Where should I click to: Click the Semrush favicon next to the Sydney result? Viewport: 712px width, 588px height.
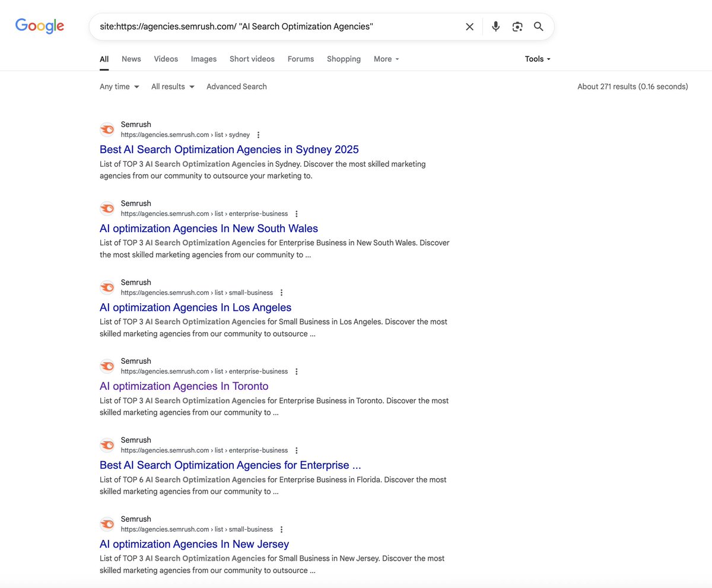pyautogui.click(x=107, y=129)
